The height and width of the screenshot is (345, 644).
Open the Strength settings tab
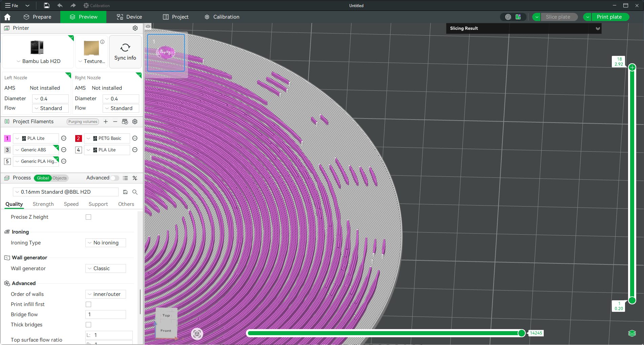tap(43, 204)
